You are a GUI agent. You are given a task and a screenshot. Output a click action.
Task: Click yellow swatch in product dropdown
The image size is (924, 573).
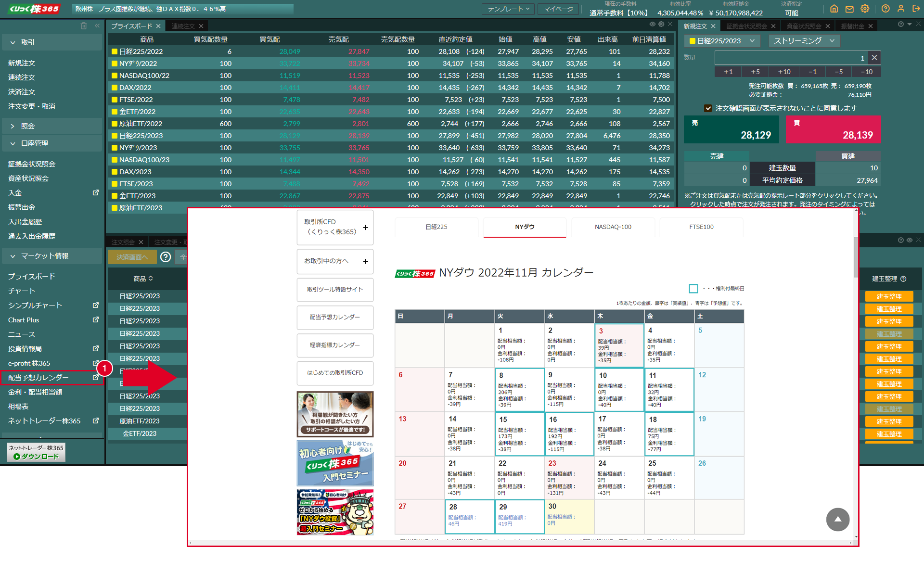(x=693, y=41)
